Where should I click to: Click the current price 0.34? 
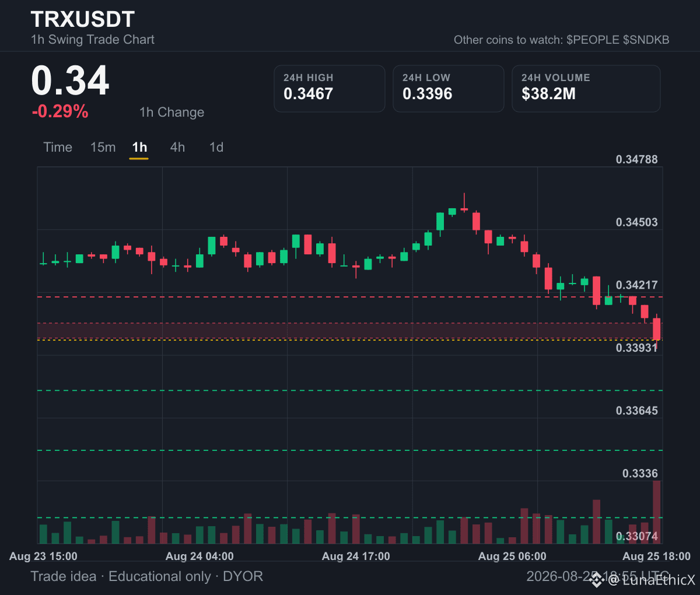[x=70, y=80]
